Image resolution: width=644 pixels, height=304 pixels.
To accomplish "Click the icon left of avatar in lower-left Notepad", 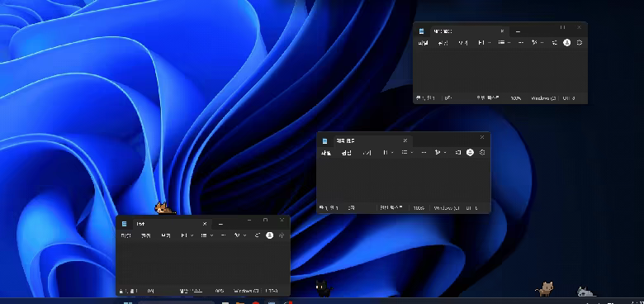I will click(x=257, y=235).
